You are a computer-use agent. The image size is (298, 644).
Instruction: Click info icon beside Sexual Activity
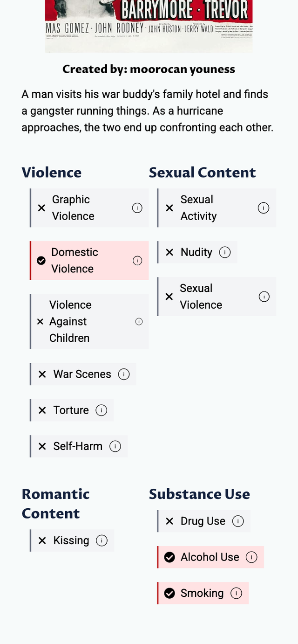[x=264, y=208]
